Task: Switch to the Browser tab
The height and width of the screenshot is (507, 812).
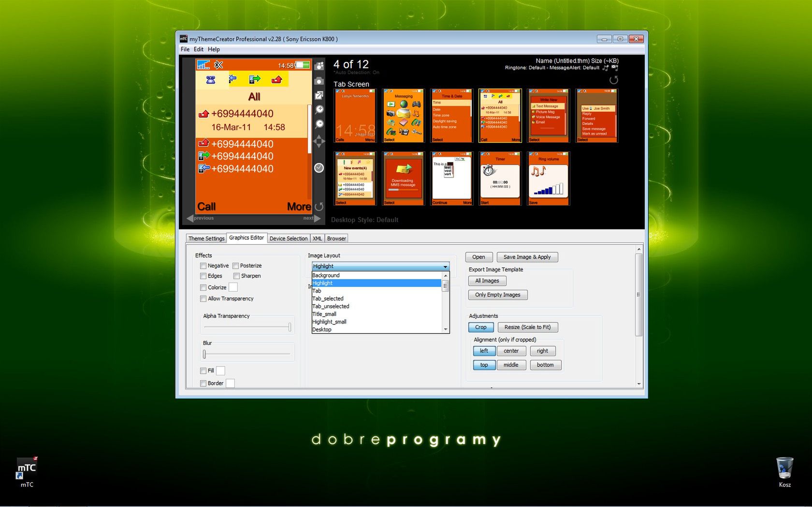Action: pyautogui.click(x=336, y=239)
